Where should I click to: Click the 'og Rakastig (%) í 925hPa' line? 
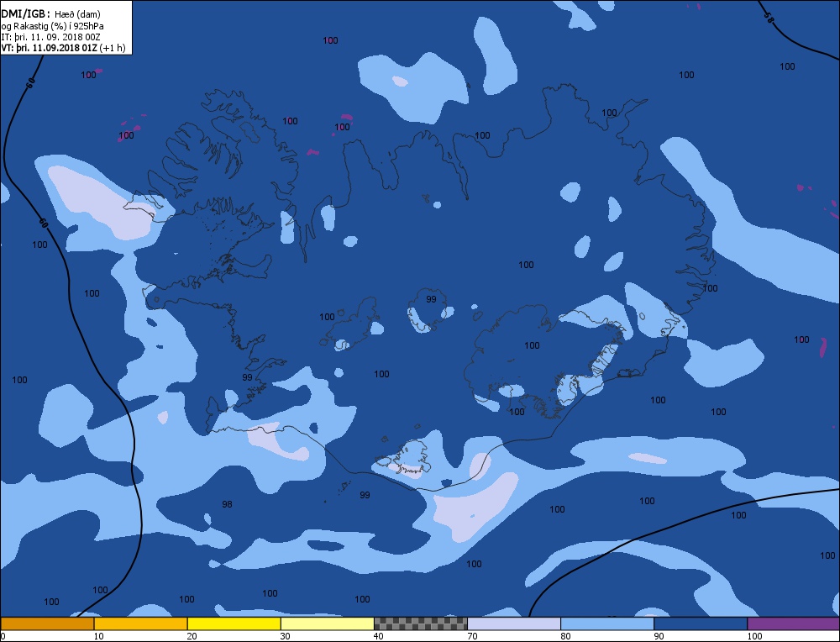click(x=52, y=26)
